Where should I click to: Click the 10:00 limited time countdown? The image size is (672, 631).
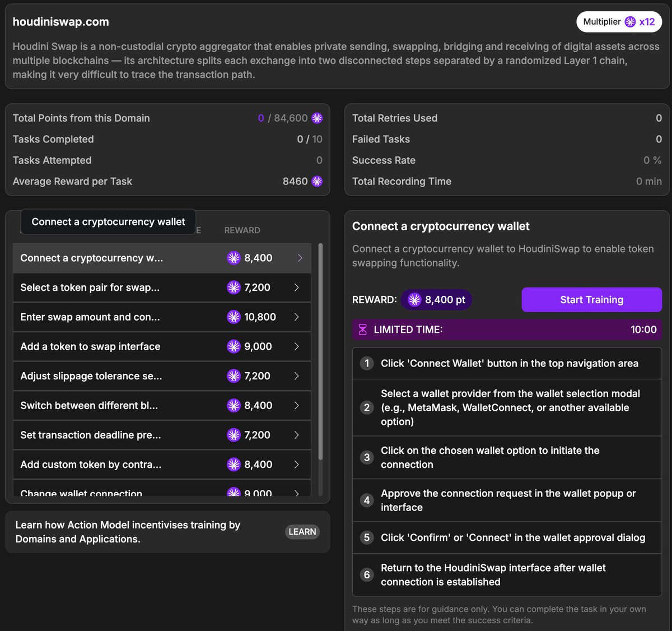(643, 330)
